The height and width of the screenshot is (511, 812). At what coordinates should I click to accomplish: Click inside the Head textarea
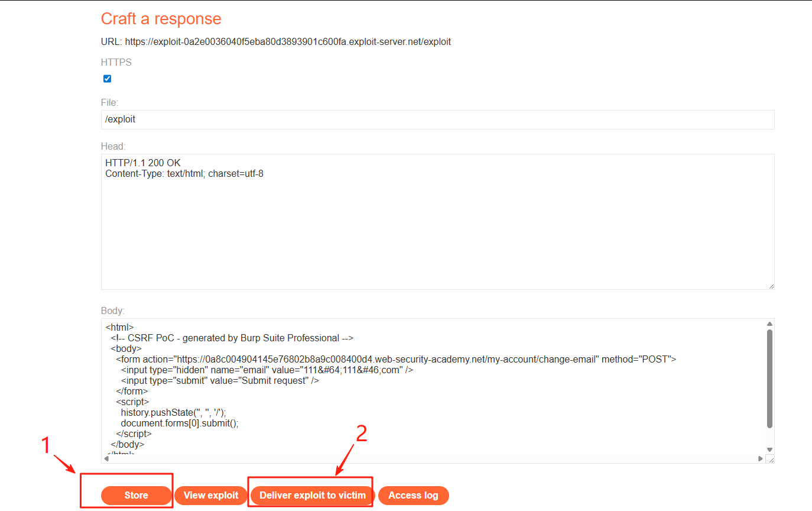[x=437, y=222]
